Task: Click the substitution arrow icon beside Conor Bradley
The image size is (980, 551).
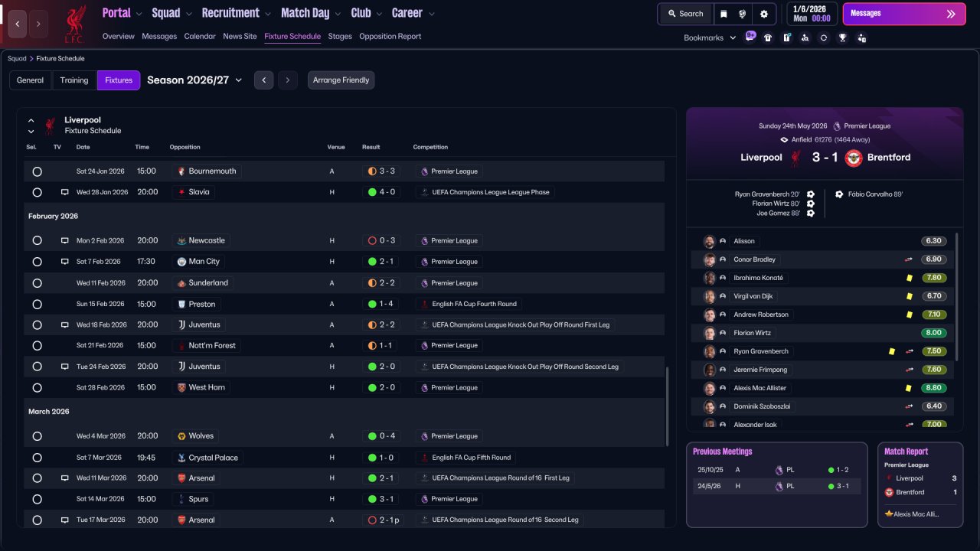Action: (909, 259)
